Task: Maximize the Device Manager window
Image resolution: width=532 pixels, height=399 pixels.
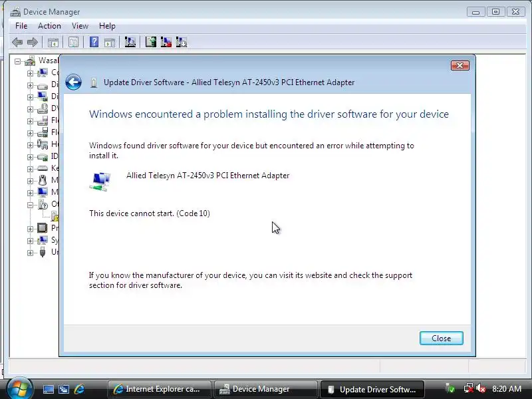Action: point(495,12)
